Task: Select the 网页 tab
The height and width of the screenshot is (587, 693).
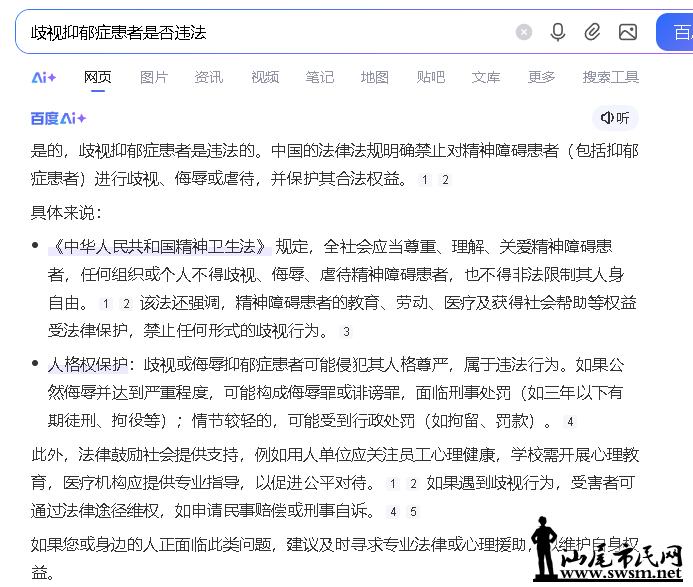Action: click(98, 77)
